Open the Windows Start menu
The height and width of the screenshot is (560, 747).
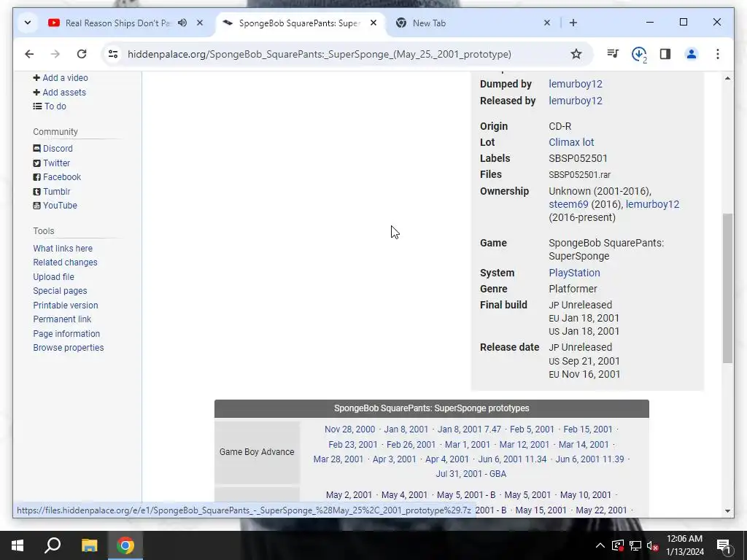pos(18,545)
